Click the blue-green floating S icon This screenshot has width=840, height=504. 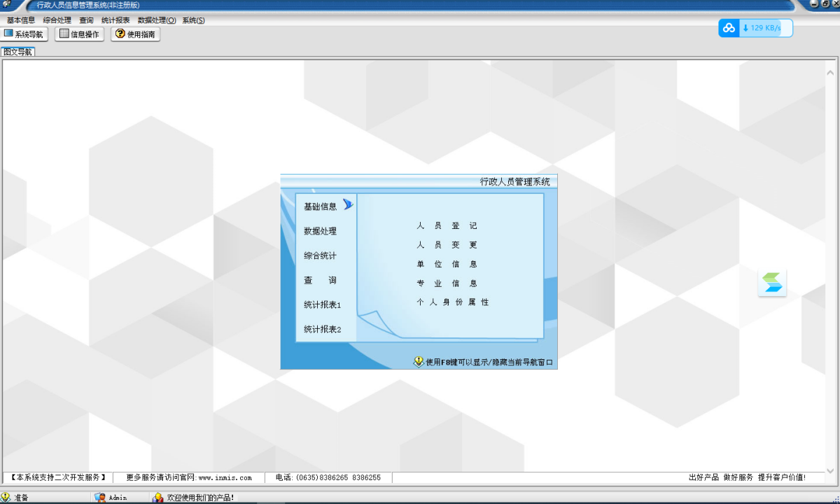[x=772, y=282]
